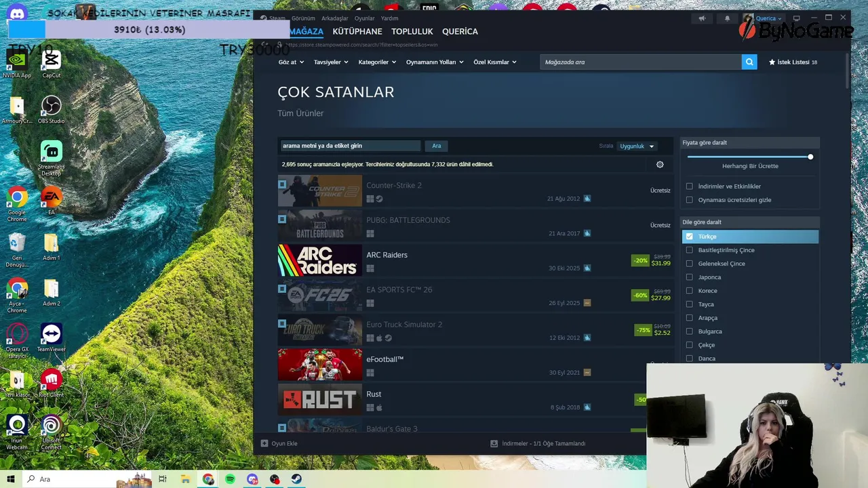Open the Uygunluk sort dropdown

pyautogui.click(x=637, y=146)
